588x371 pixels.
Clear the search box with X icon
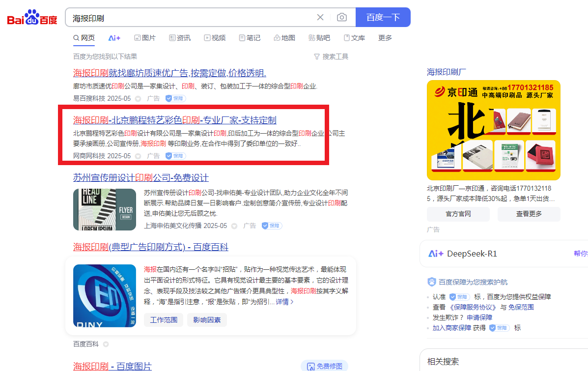[x=320, y=18]
